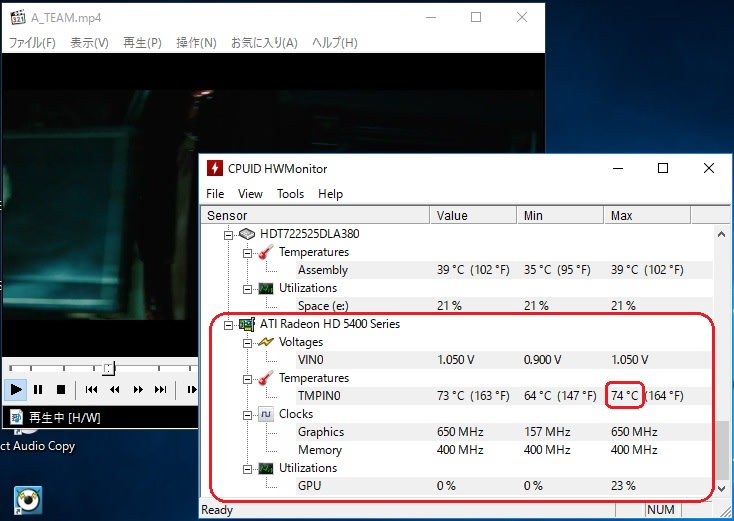Skip to previous track in media player
This screenshot has width=734, height=521.
click(92, 389)
